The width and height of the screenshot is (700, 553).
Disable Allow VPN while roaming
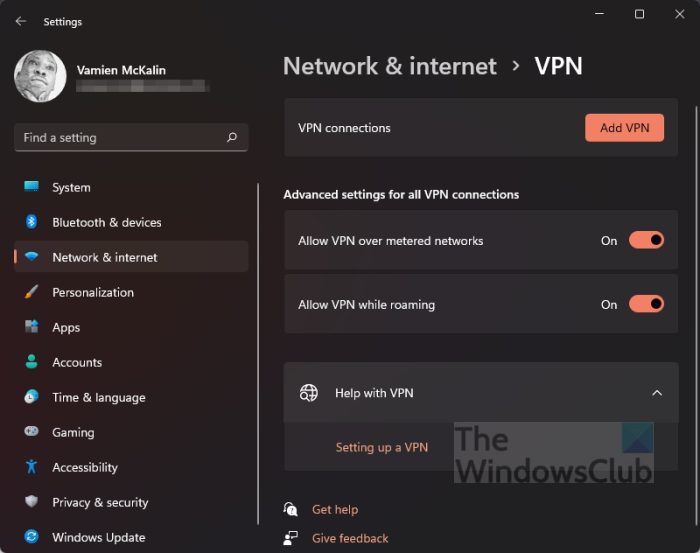click(646, 304)
